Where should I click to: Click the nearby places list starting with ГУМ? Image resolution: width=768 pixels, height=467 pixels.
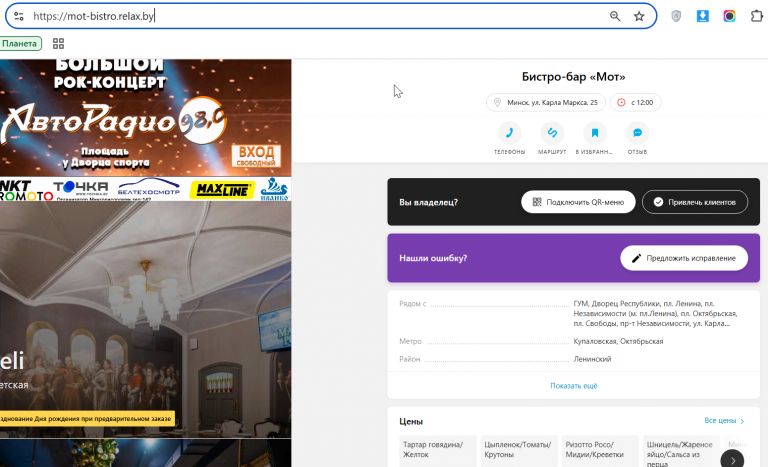[x=656, y=314]
